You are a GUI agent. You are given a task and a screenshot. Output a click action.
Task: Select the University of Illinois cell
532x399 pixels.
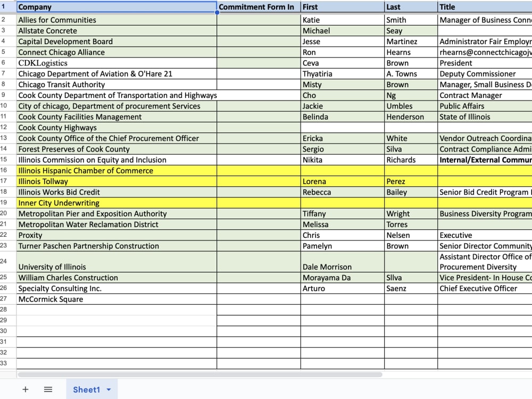[x=117, y=262]
